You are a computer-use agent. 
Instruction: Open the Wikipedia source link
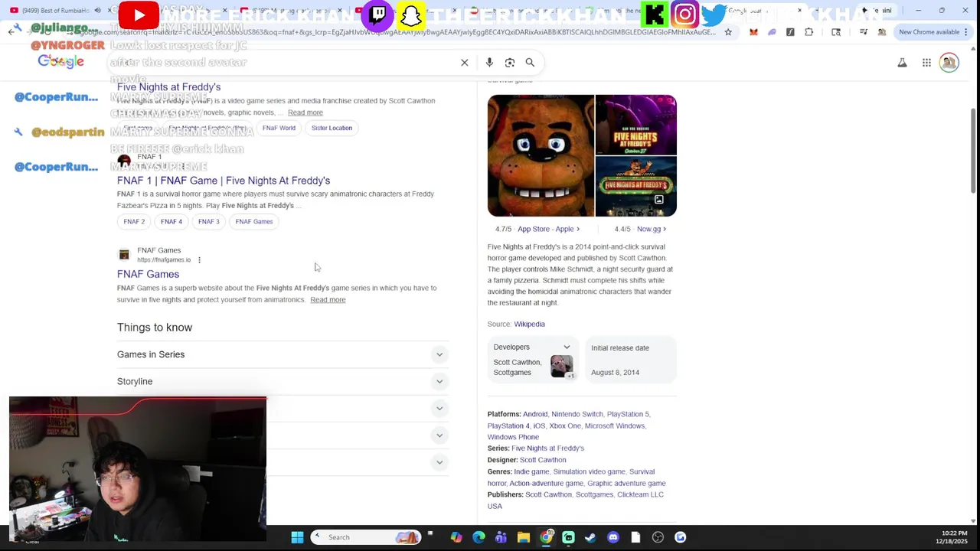pyautogui.click(x=529, y=324)
